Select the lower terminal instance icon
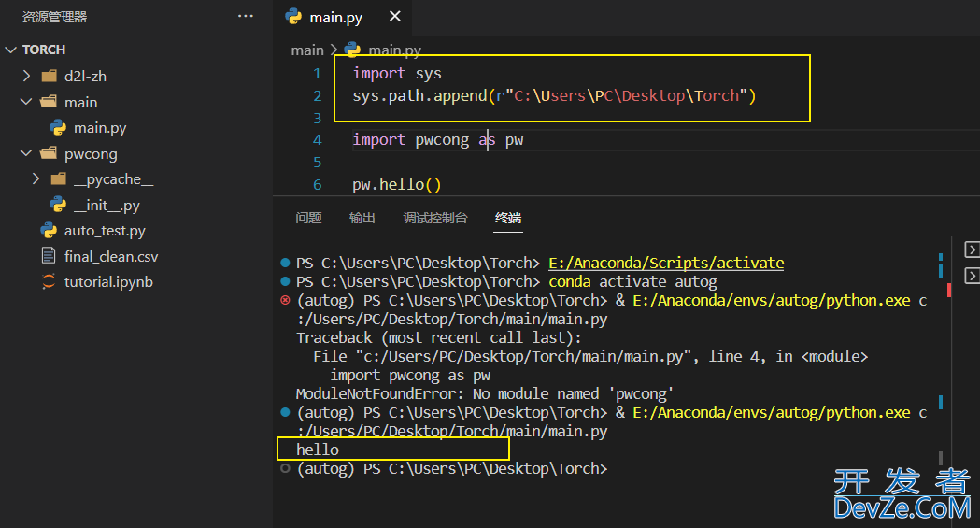 972,276
